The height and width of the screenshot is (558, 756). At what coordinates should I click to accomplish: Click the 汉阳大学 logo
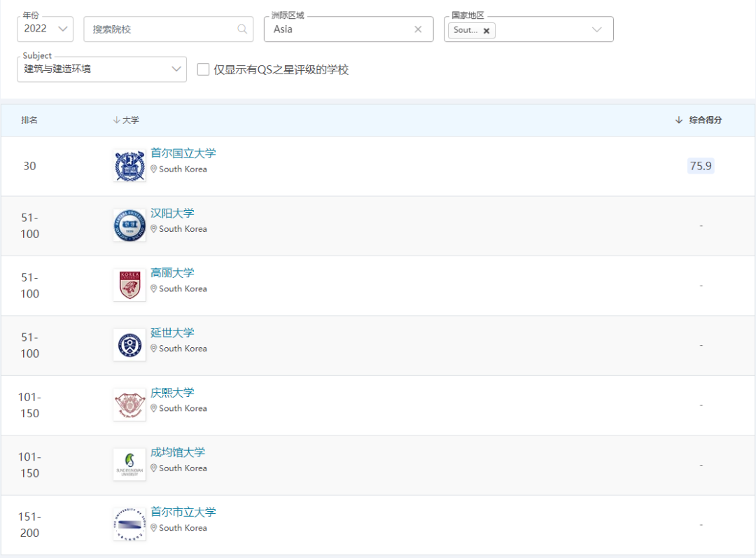(x=129, y=225)
